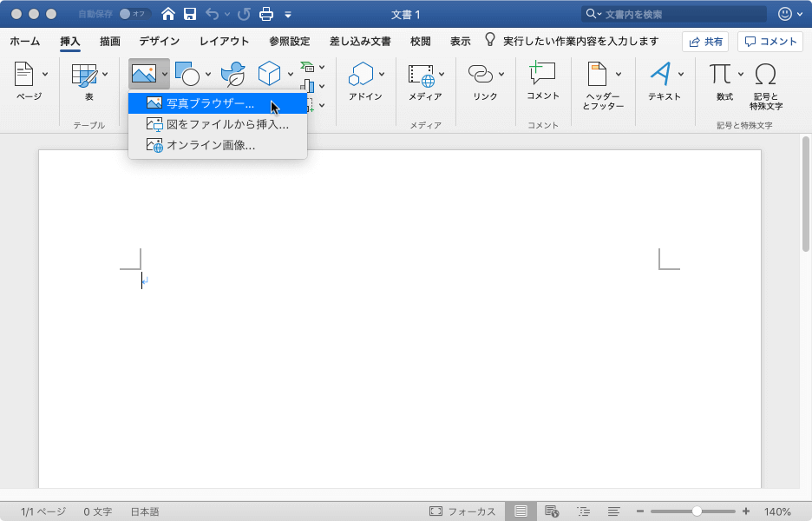Click the リンク link icon
812x521 pixels.
coord(481,74)
